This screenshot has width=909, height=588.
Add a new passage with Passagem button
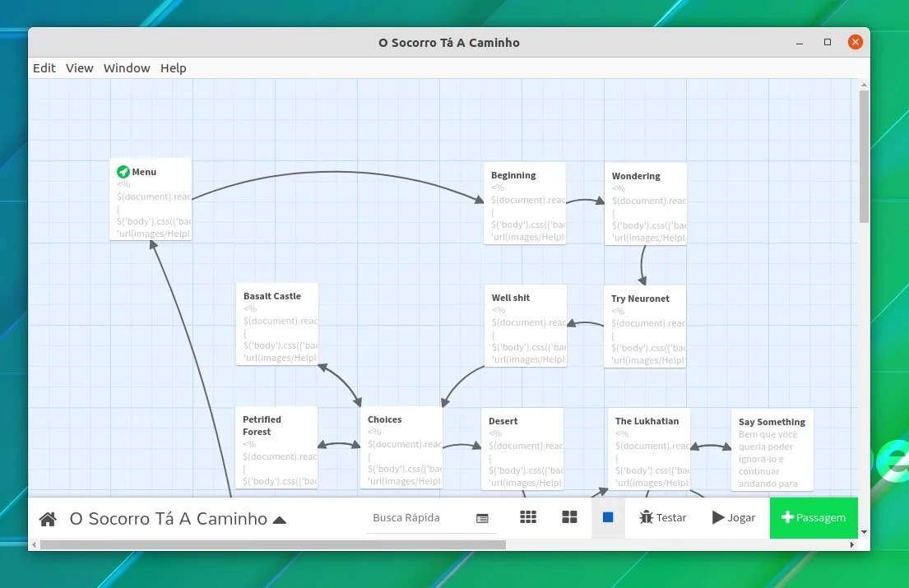(x=814, y=517)
